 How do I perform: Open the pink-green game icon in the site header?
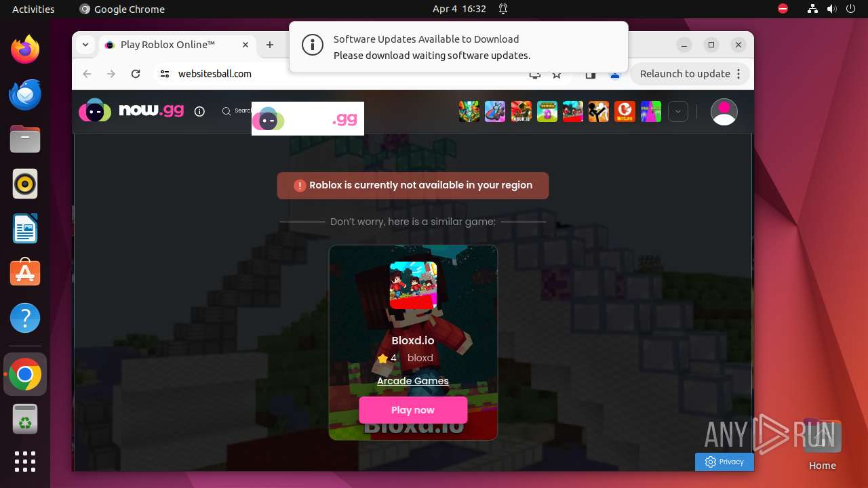coord(651,111)
